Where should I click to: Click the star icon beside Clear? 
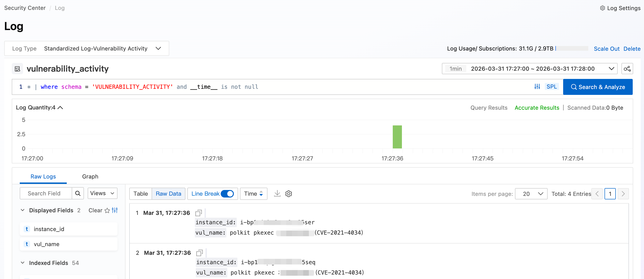(107, 210)
